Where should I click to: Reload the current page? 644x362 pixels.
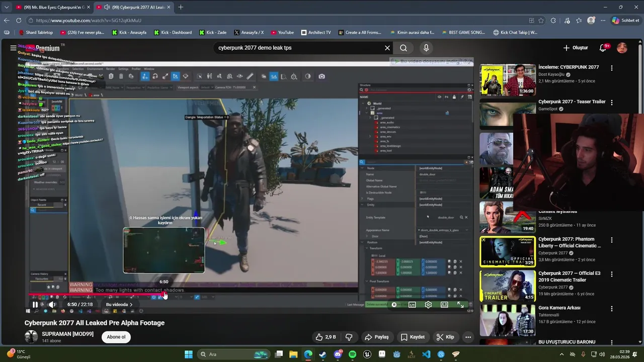19,20
